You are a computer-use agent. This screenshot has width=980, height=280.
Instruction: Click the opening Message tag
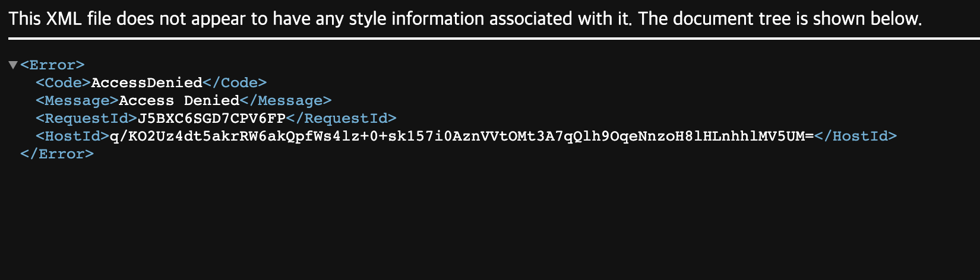pyautogui.click(x=77, y=100)
